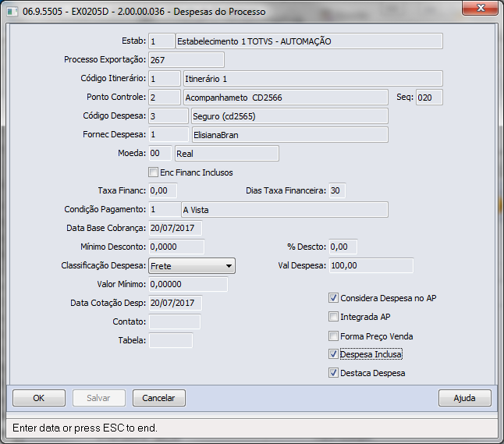The width and height of the screenshot is (504, 444).
Task: Click the Seguro (cd2565) description field
Action: click(289, 115)
